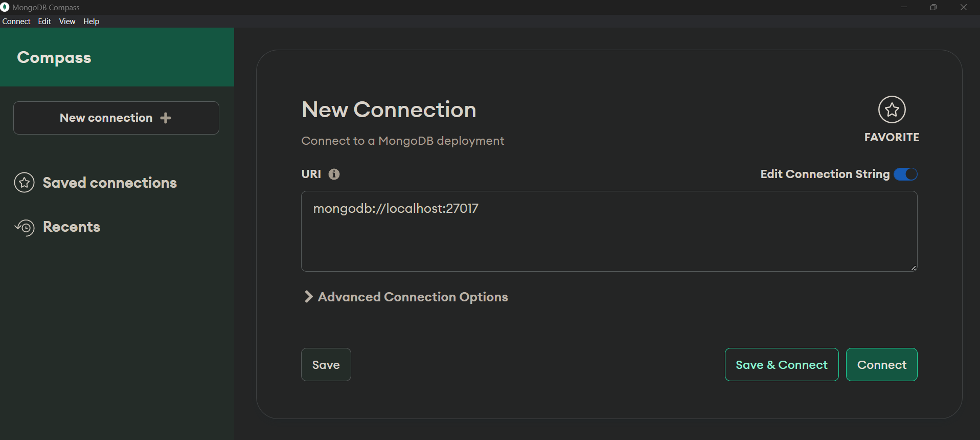Image resolution: width=980 pixels, height=440 pixels.
Task: Click the plus icon in New connection
Action: 166,118
